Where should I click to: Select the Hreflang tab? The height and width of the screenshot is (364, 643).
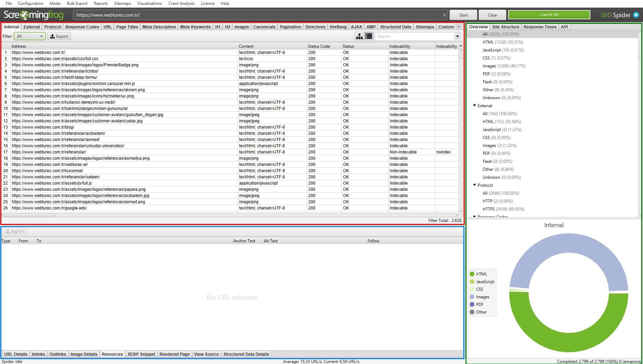coord(338,27)
